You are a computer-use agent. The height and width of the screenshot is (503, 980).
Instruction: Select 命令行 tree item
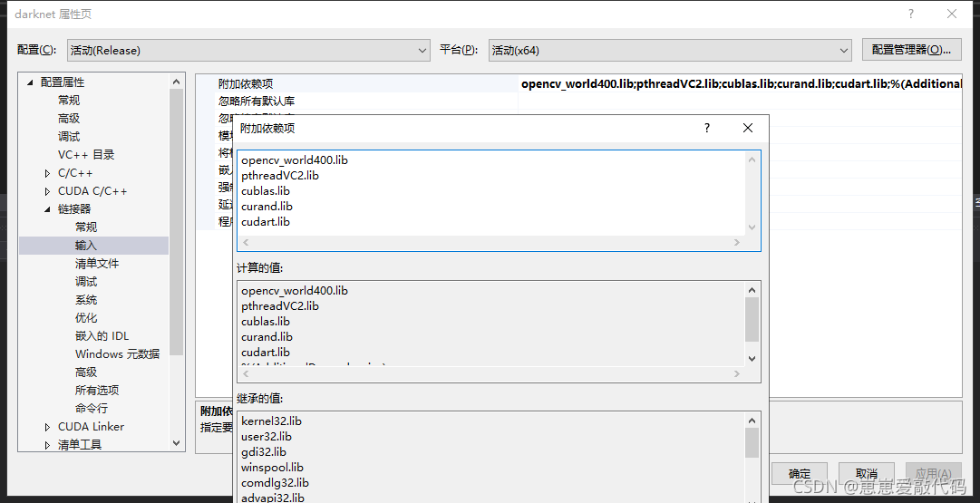coord(92,409)
